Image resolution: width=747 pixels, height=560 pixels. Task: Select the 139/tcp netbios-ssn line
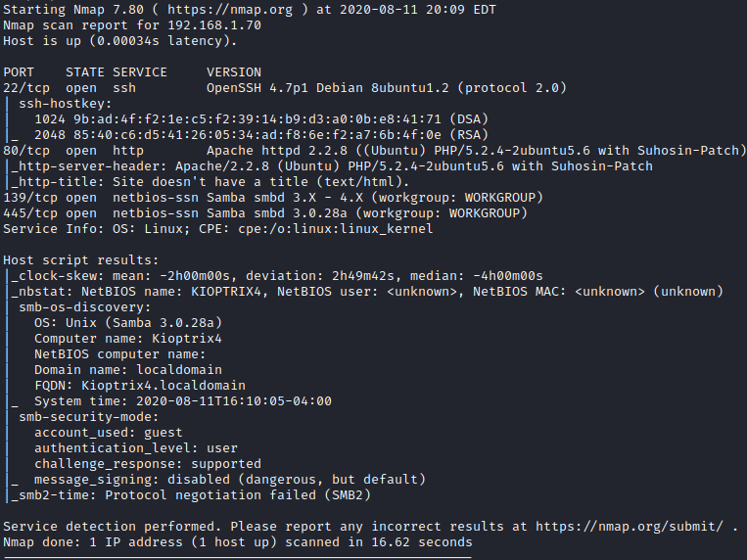[273, 198]
